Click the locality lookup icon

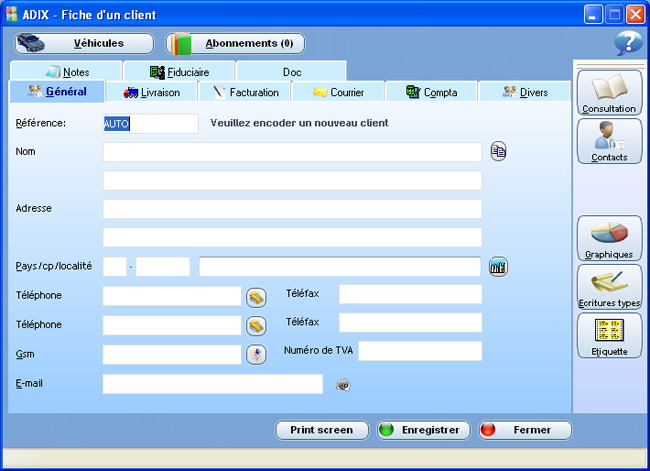click(498, 267)
